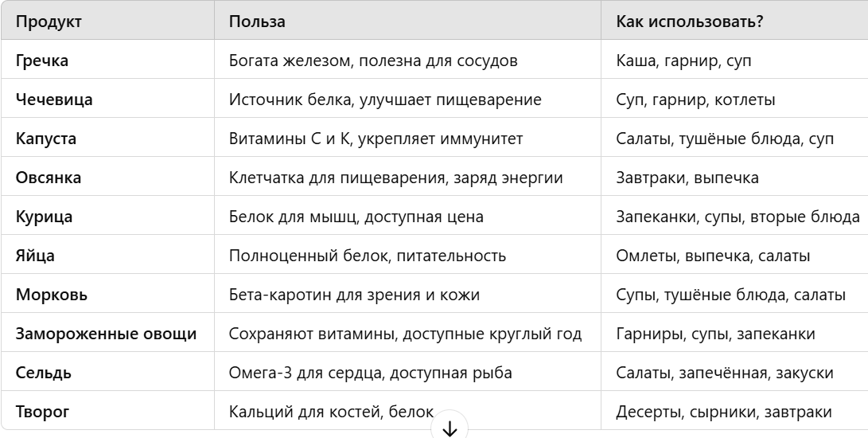Click the Творог product cell

(x=43, y=412)
